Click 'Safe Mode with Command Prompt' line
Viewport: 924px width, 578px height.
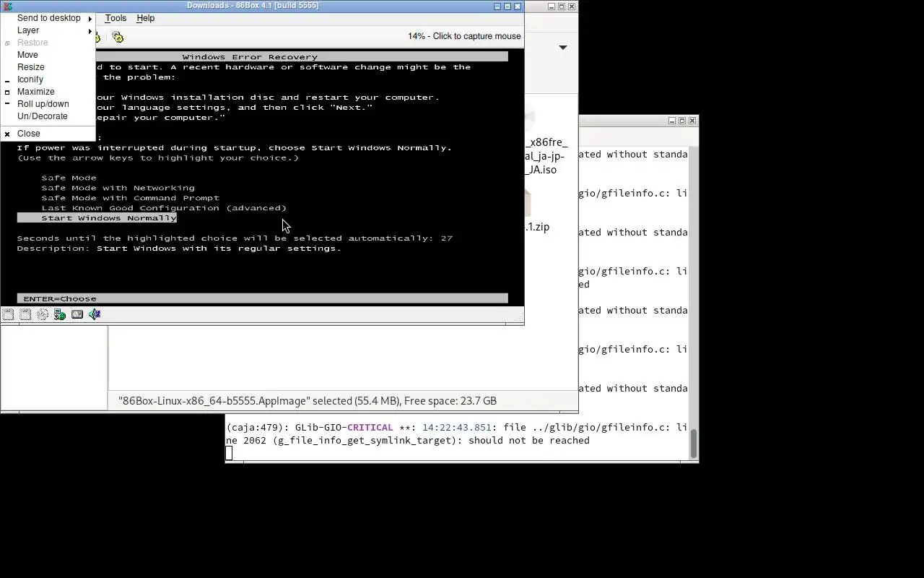130,198
